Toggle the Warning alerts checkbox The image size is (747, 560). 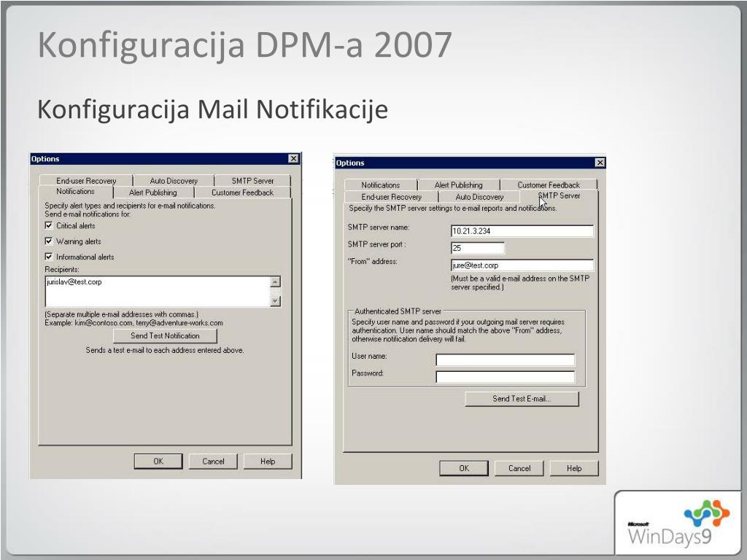[49, 241]
